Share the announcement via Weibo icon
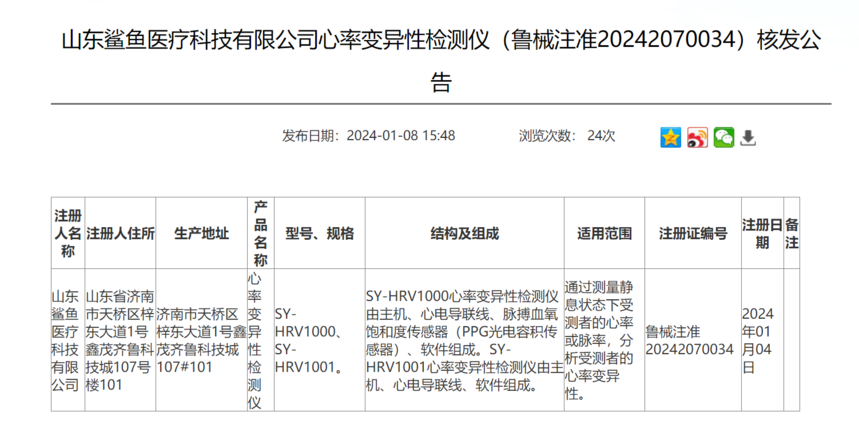Viewport: 859px width, 424px height. (x=697, y=137)
